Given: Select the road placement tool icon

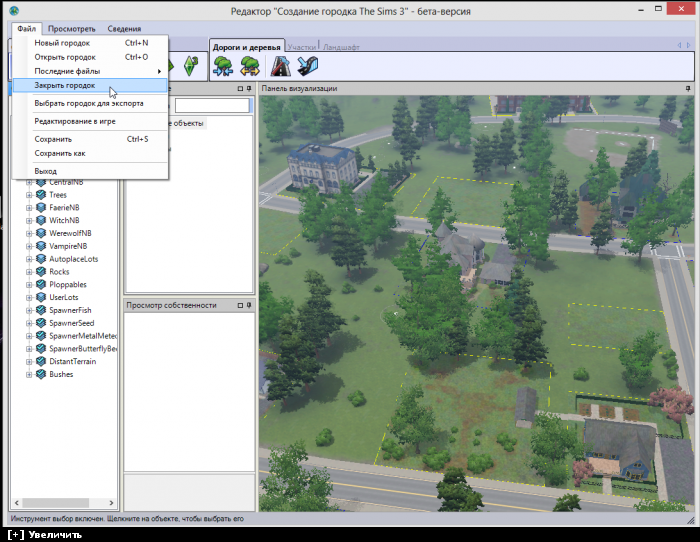Looking at the screenshot, I should click(282, 66).
